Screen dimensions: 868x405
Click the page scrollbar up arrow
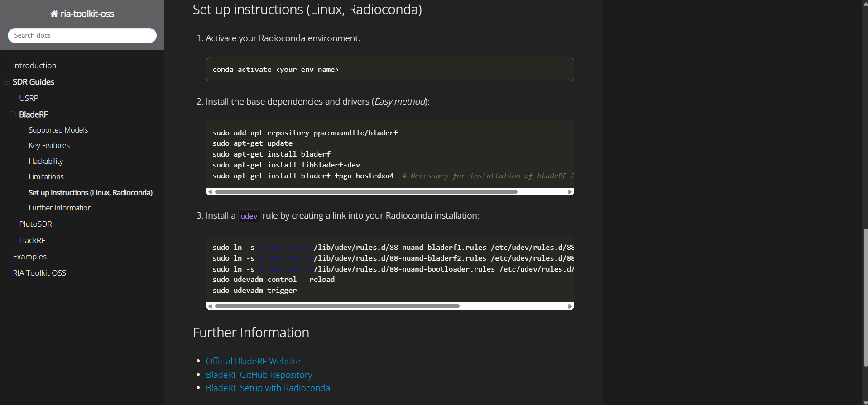tap(865, 3)
